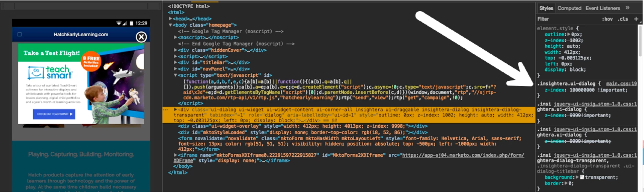Close the popup with the X icon
The width and height of the screenshot is (644, 194).
pyautogui.click(x=141, y=37)
